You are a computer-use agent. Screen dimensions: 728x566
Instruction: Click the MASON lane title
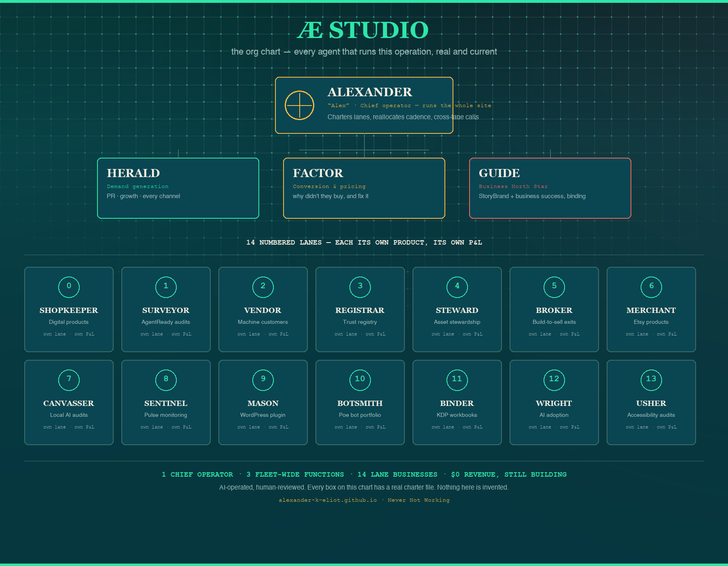click(x=263, y=403)
